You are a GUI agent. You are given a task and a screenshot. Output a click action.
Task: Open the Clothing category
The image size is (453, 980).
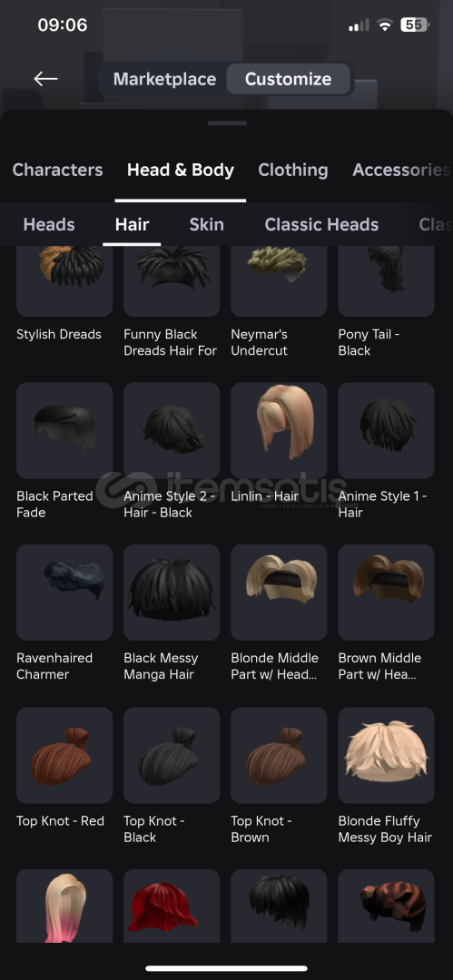coord(293,170)
